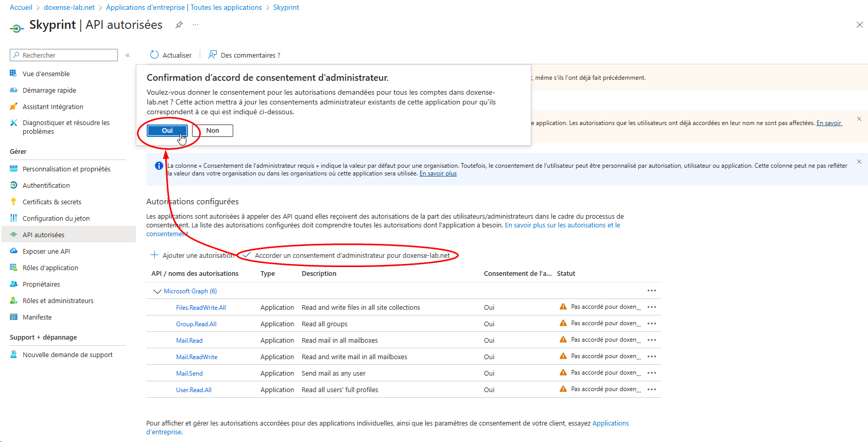Confirm consent by clicking Oui
Screen dimensions: 868x442
[x=167, y=131]
